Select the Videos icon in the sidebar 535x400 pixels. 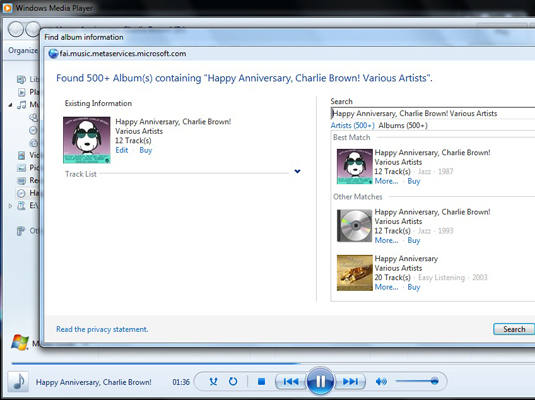point(21,155)
